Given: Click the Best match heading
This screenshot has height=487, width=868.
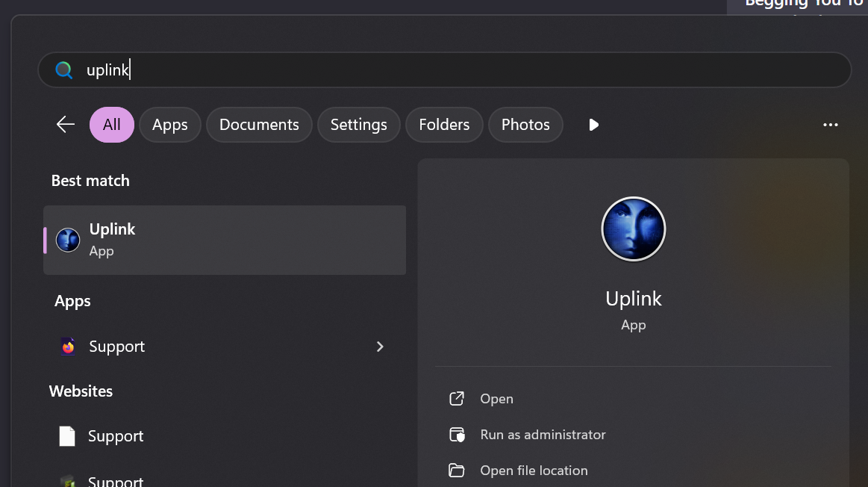Looking at the screenshot, I should point(90,181).
